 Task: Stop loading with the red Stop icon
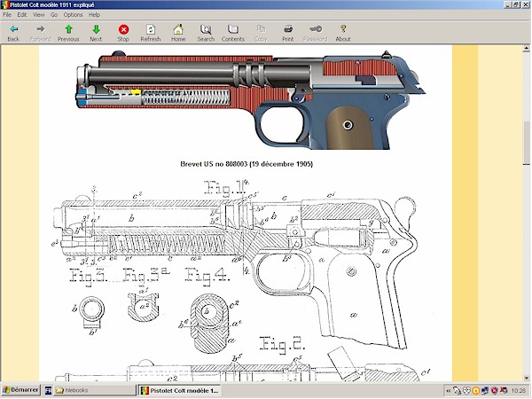point(123,33)
